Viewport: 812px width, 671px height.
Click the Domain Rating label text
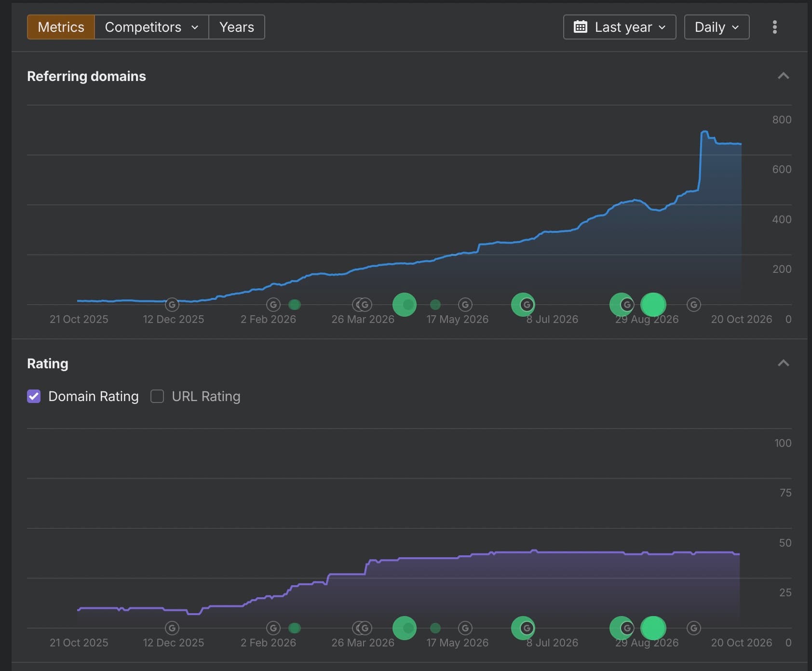[94, 396]
